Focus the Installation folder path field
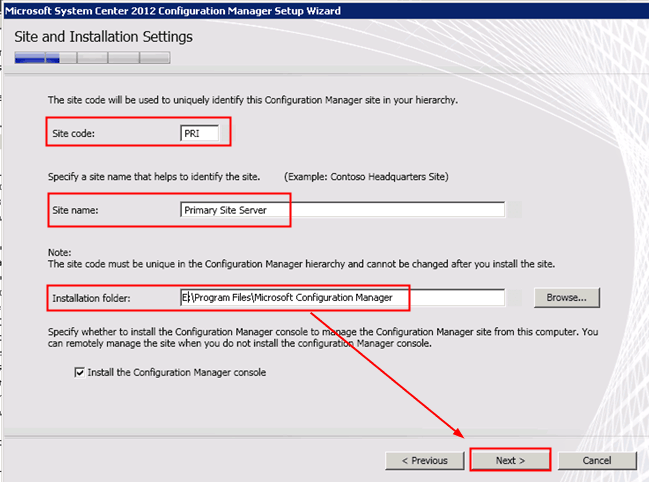Screen dimensions: 649x482 [x=342, y=297]
